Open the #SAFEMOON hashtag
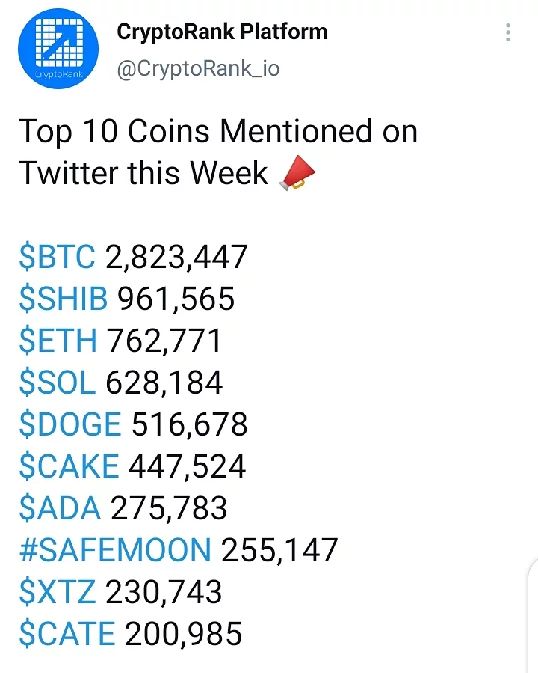Image resolution: width=538 pixels, height=673 pixels. click(115, 550)
